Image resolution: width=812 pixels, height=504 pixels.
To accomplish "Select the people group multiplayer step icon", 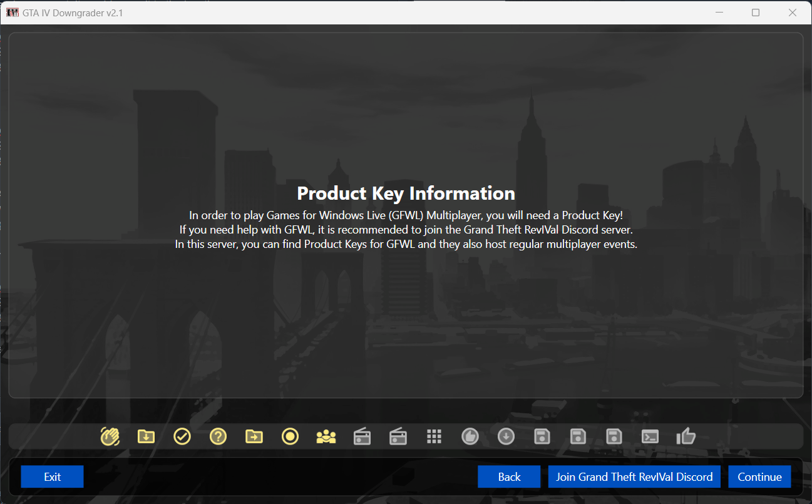I will tap(326, 436).
